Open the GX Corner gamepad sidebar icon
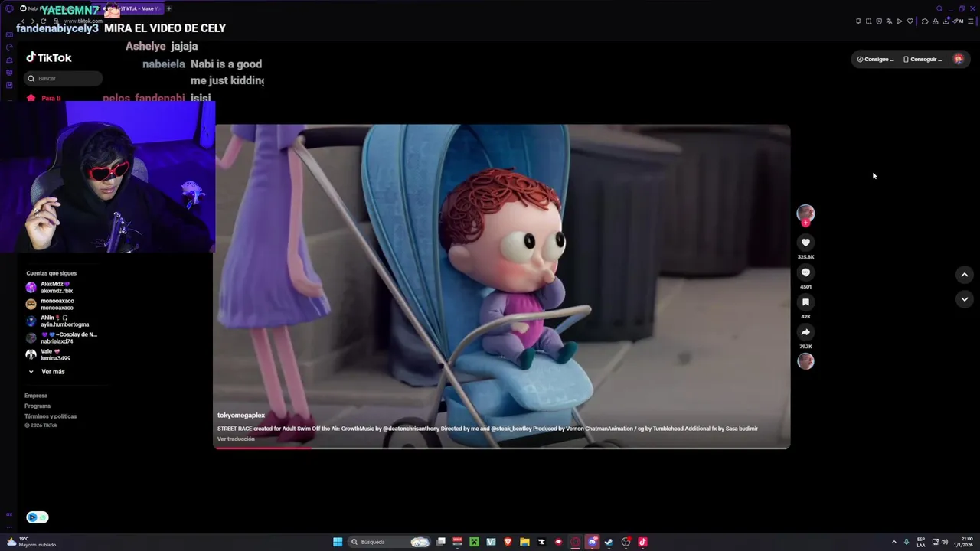 9,34
